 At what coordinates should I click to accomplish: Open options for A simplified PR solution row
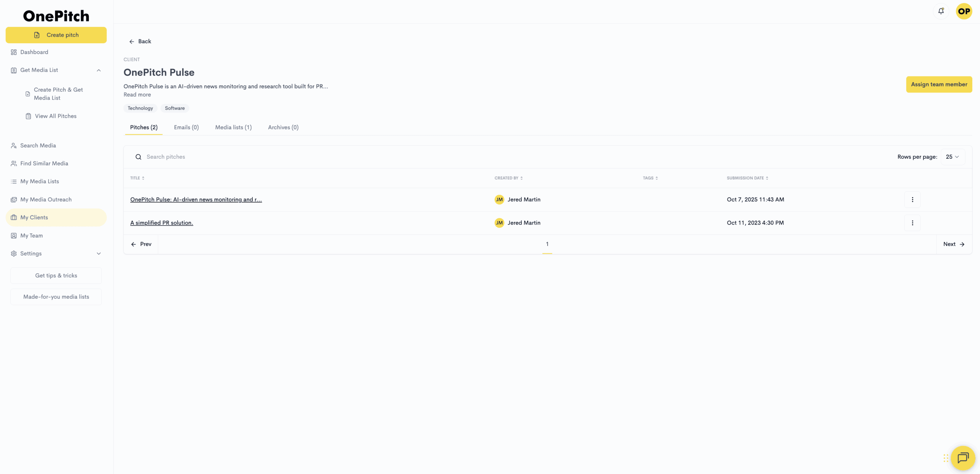click(x=912, y=223)
